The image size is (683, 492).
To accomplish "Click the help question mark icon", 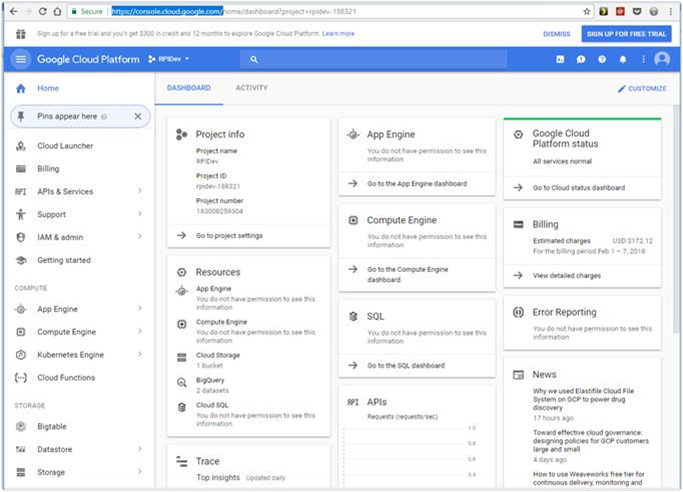I will coord(602,59).
